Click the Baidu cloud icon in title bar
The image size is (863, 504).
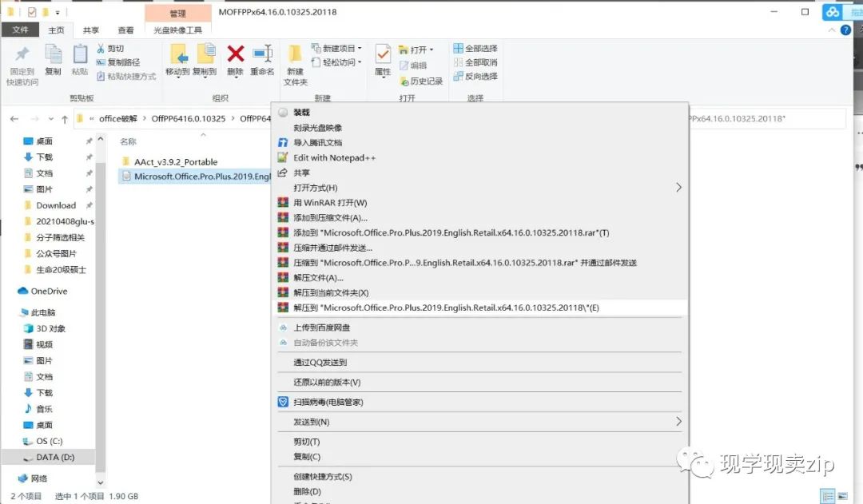(833, 11)
